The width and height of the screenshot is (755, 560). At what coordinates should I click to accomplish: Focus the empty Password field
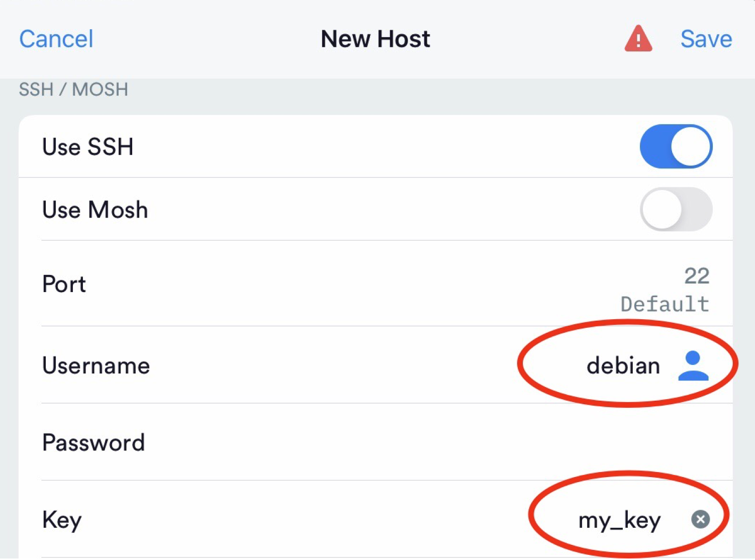437,442
